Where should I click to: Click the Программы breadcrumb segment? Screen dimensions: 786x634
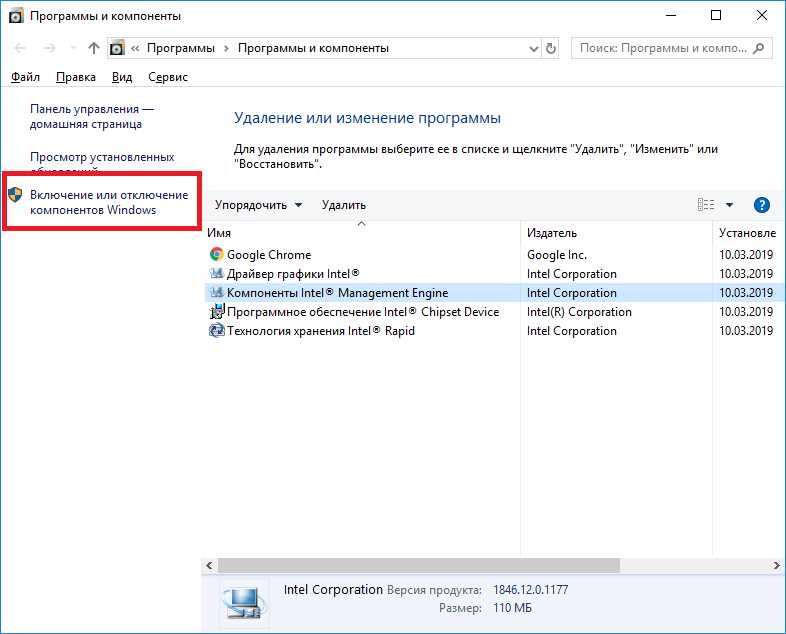[180, 48]
